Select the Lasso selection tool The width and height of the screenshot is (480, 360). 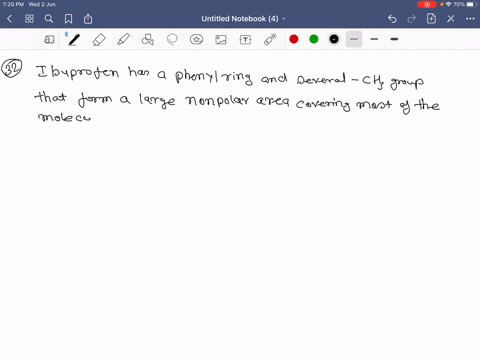coord(172,39)
